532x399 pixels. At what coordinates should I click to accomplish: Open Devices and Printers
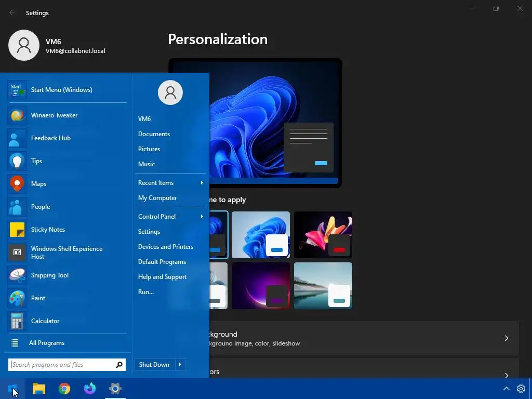click(x=166, y=247)
